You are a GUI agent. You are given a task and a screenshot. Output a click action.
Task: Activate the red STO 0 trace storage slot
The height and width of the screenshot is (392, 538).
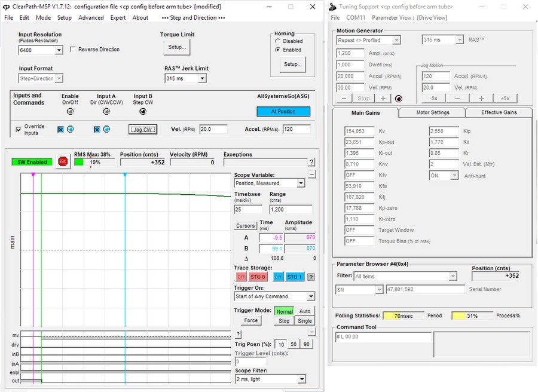click(257, 276)
